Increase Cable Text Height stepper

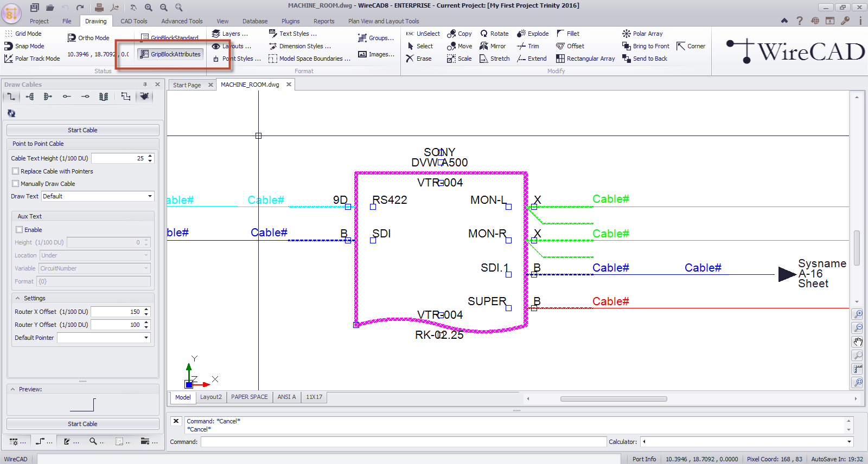(x=150, y=156)
